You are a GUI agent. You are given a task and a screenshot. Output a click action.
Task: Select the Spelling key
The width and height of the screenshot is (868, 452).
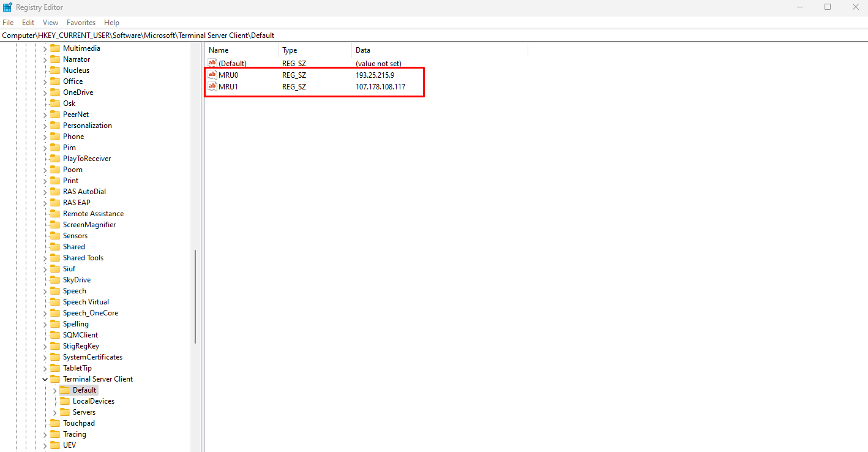(x=76, y=324)
